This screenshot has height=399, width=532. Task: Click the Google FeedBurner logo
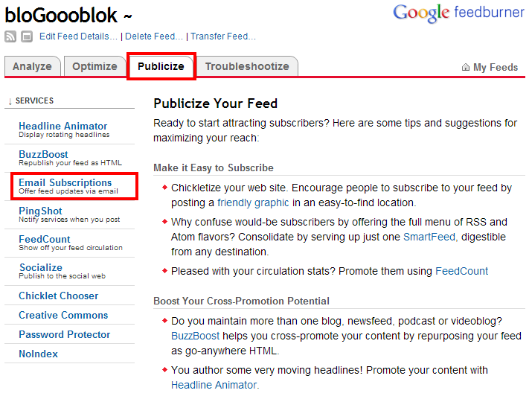pyautogui.click(x=458, y=13)
